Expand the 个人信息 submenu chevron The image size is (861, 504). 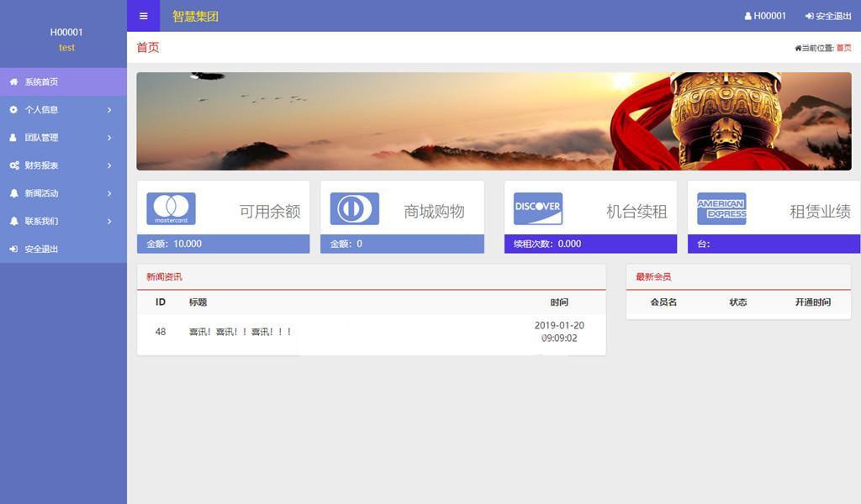[x=109, y=110]
